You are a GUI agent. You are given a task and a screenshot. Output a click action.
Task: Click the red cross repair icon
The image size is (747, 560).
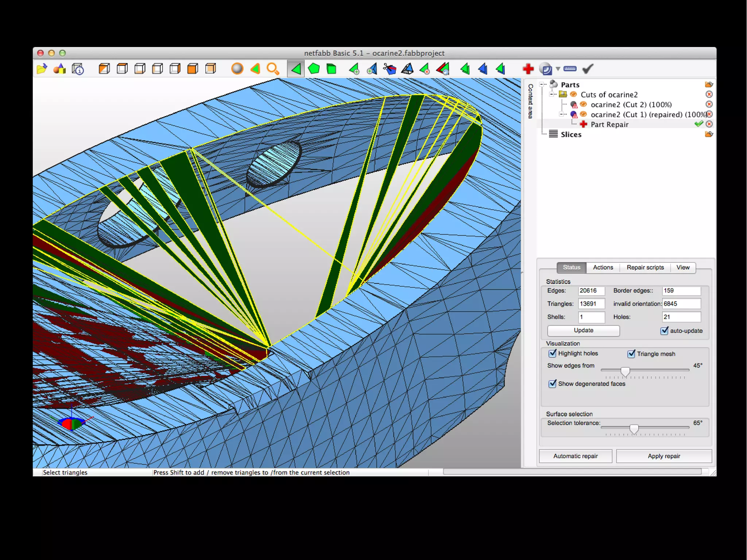point(528,69)
